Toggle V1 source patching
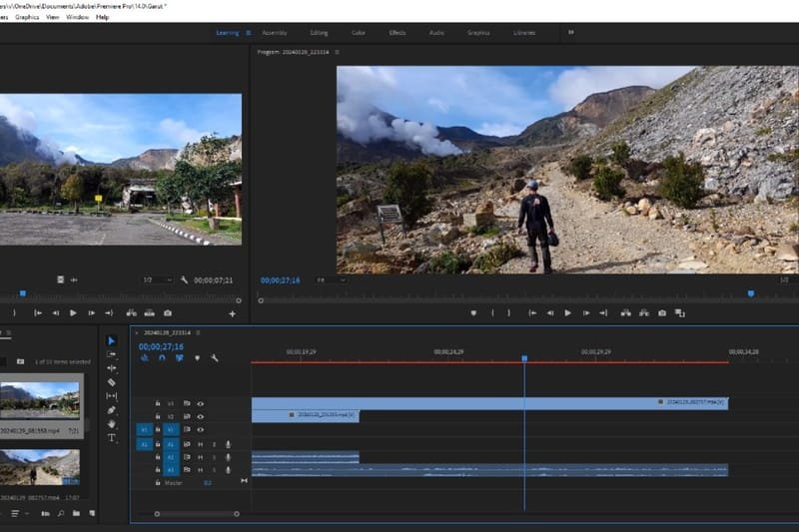 [144, 429]
